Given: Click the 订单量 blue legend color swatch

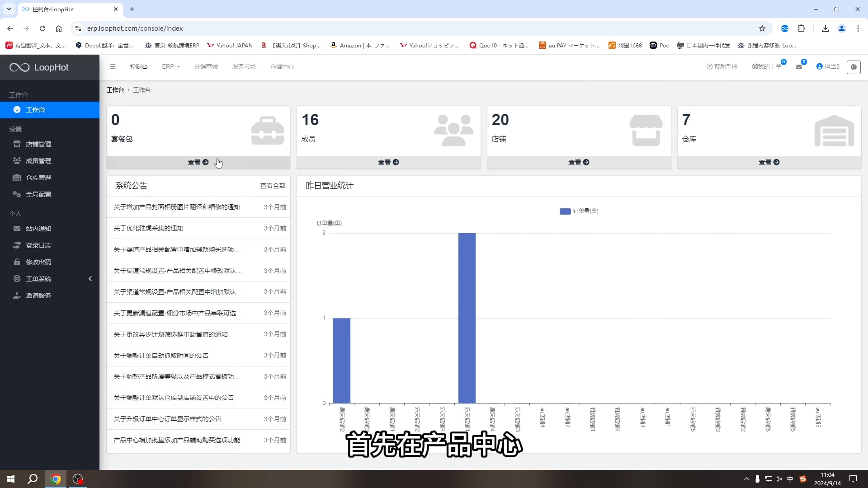Looking at the screenshot, I should [565, 211].
